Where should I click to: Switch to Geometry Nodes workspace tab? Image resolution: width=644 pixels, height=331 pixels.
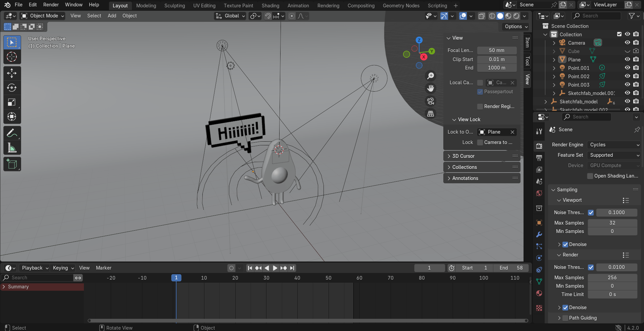coord(401,6)
